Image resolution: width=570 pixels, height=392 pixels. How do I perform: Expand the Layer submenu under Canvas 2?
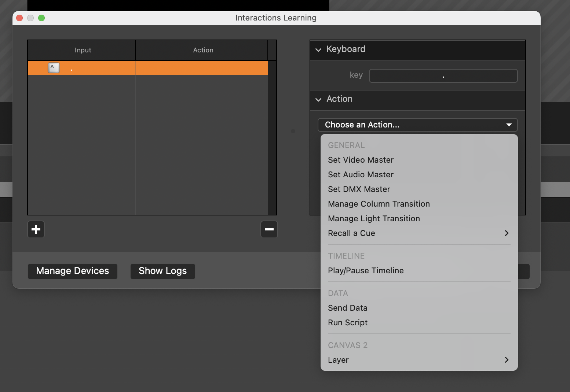(x=506, y=360)
